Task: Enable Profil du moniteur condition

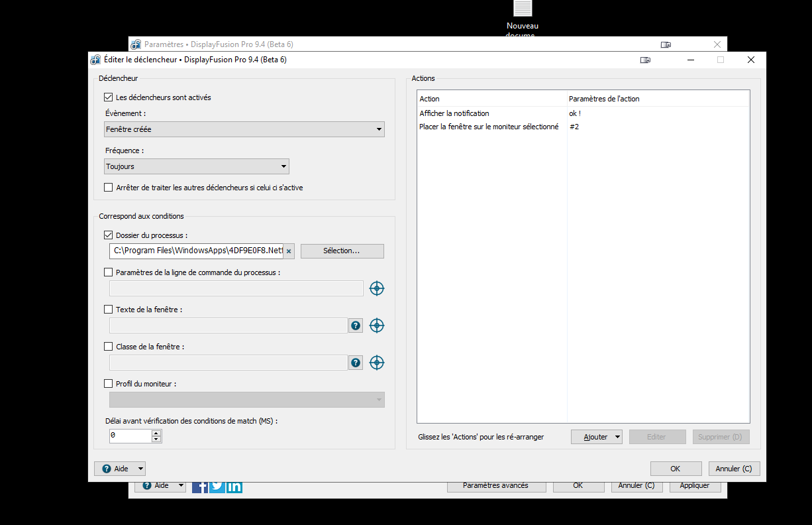Action: [109, 384]
